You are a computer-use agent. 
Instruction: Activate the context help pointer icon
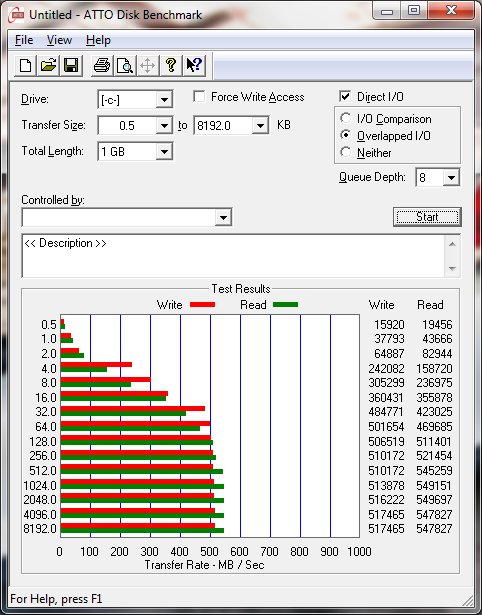(x=194, y=66)
